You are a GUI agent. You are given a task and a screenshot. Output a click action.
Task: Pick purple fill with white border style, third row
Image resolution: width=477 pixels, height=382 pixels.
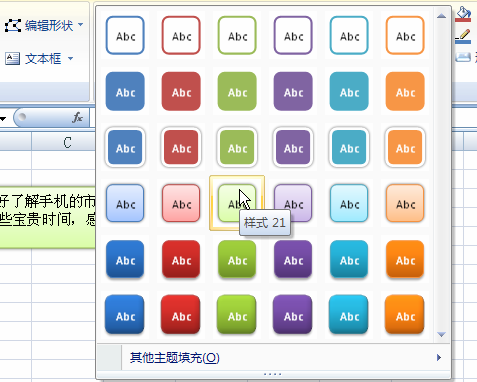point(293,147)
